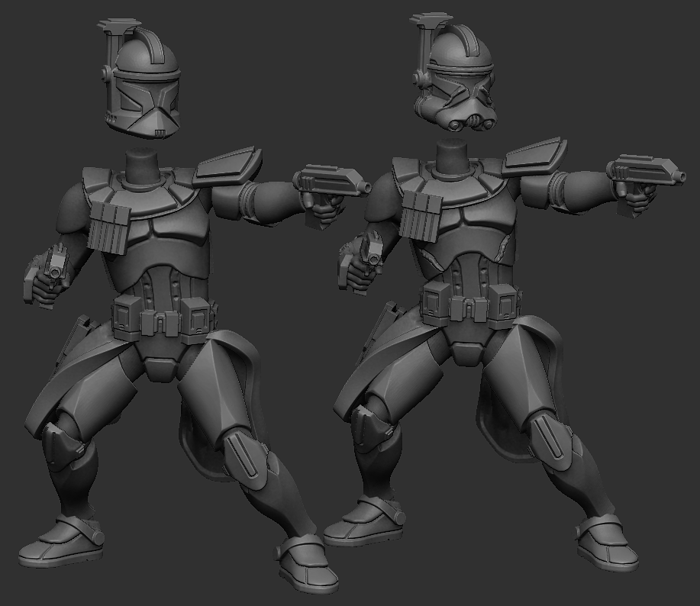The width and height of the screenshot is (700, 606).
Task: Click the left figure's shoulder pauldron plate
Action: pyautogui.click(x=227, y=168)
